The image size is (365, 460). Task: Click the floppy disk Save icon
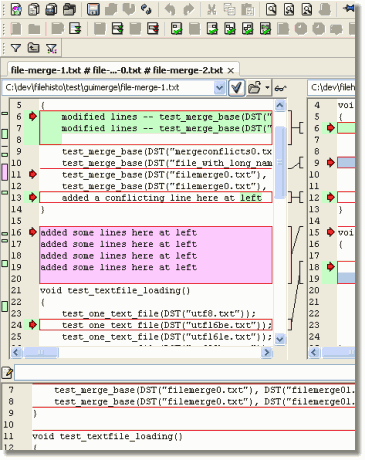tap(93, 9)
